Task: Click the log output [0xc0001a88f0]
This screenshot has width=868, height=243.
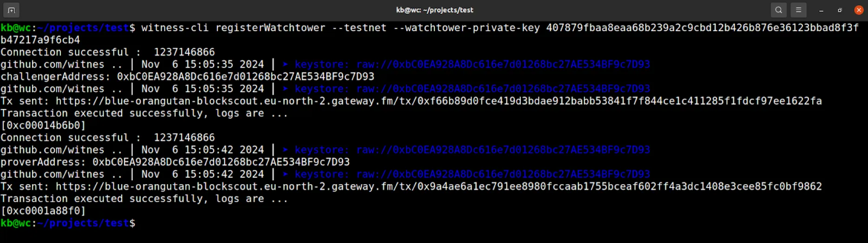Action: point(43,211)
